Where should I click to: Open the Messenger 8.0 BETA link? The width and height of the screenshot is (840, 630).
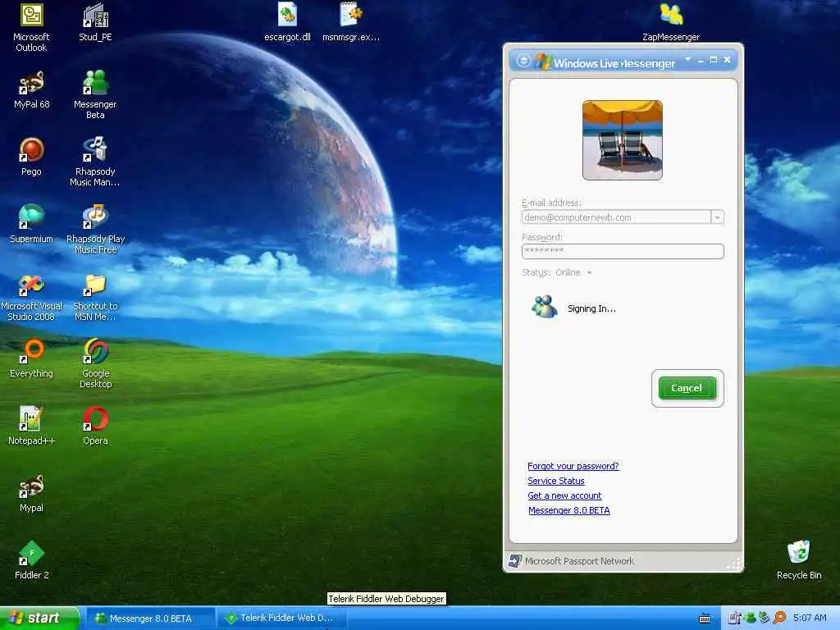coord(568,510)
